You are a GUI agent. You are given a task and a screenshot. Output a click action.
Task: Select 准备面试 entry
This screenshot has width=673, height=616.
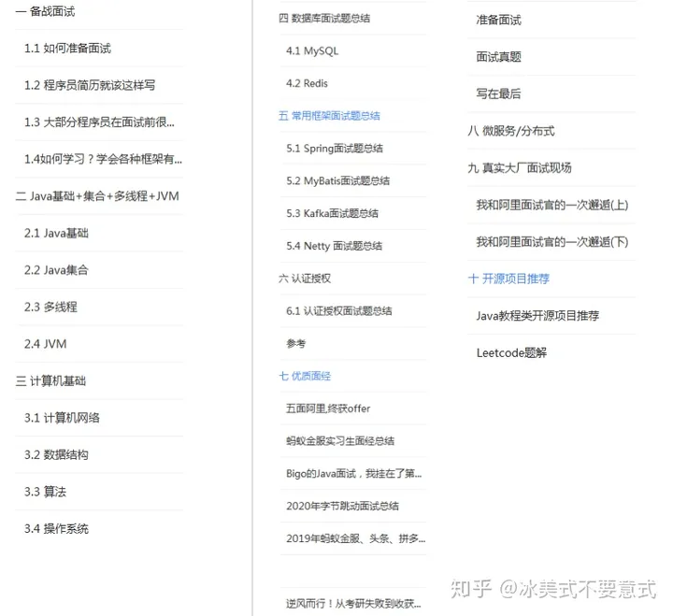[499, 21]
